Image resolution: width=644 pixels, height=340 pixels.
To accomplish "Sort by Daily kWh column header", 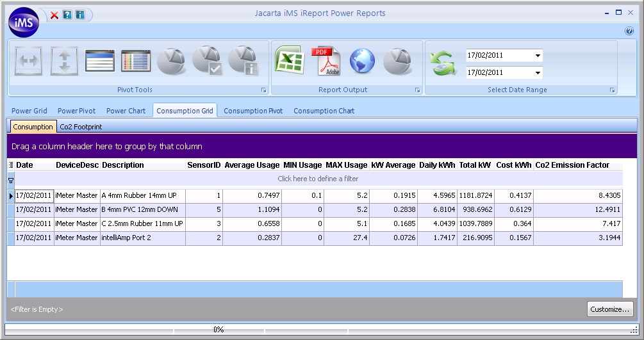I will 437,165.
